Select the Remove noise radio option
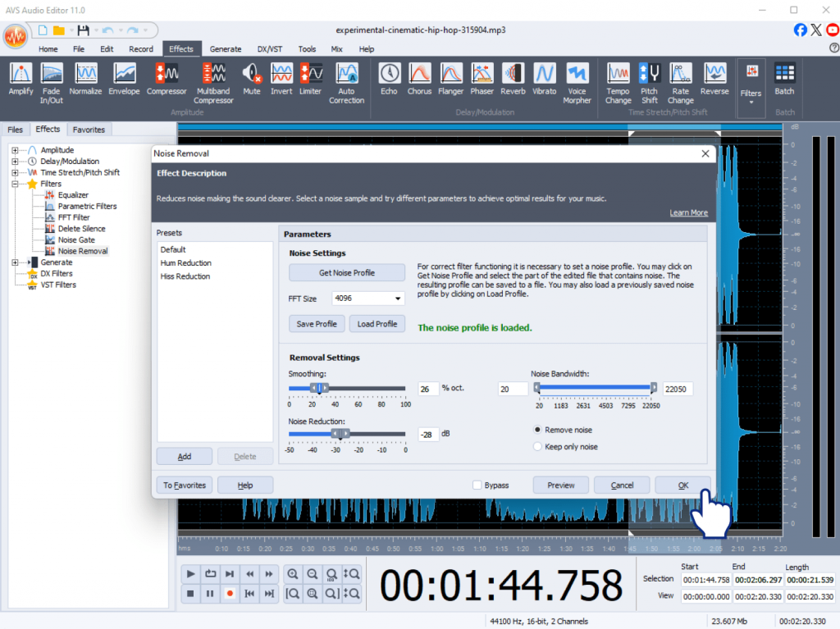 [538, 430]
